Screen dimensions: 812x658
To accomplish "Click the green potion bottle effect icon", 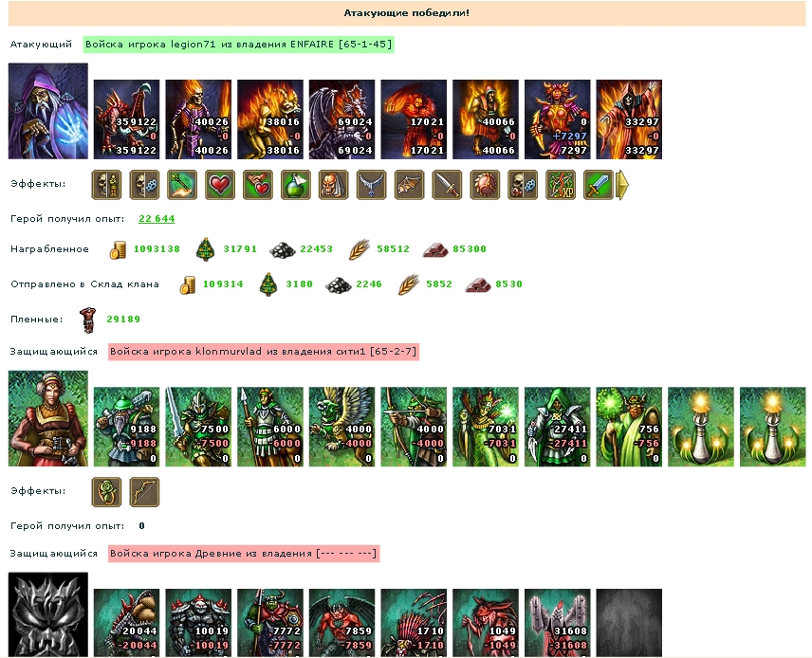I will 296,185.
